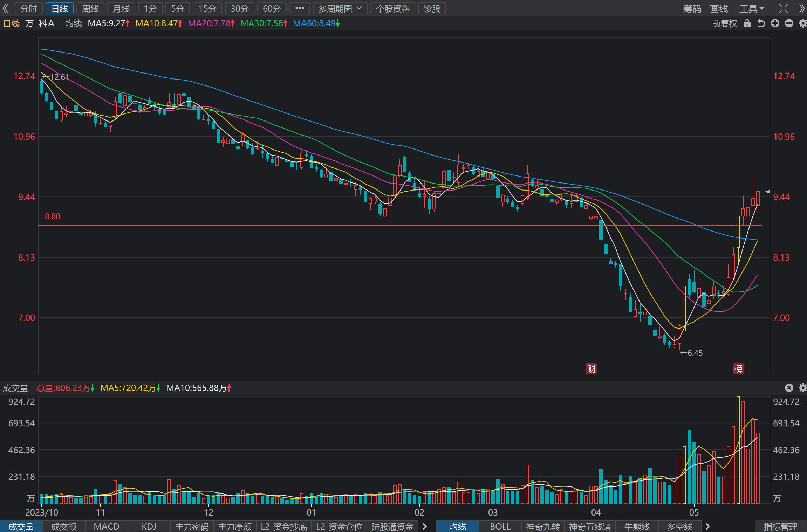Screen dimensions: 807x532
Task: Switch to 分时 intraday view
Action: point(29,8)
